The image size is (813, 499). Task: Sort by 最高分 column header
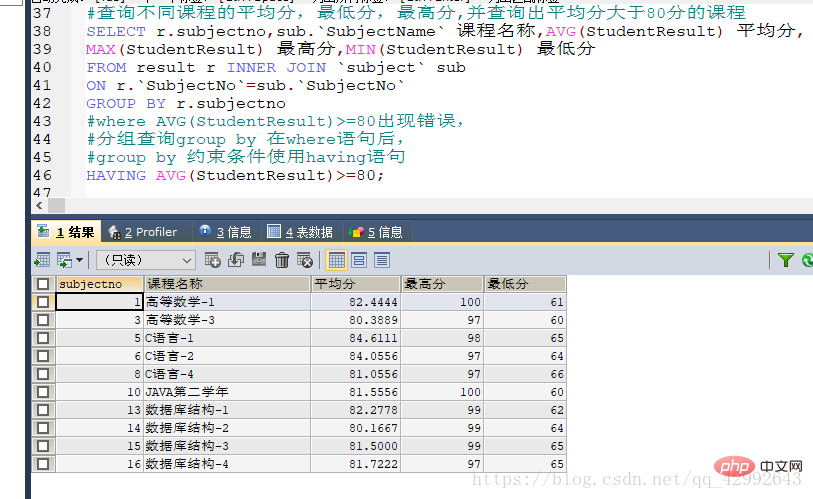pos(442,284)
